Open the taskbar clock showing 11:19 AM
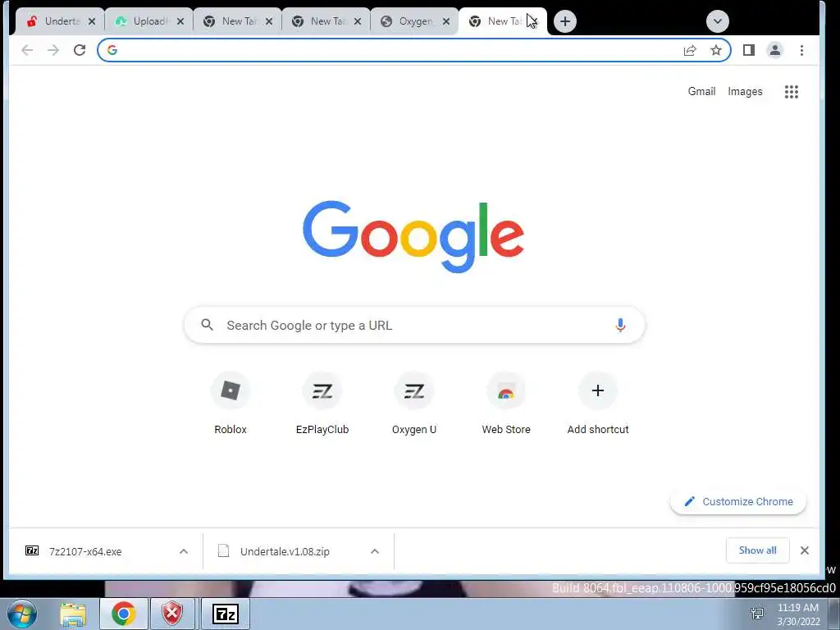 798,614
